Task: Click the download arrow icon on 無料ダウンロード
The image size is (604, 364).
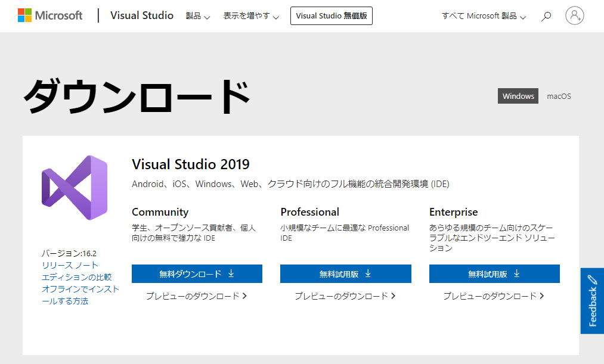Action: tap(231, 273)
